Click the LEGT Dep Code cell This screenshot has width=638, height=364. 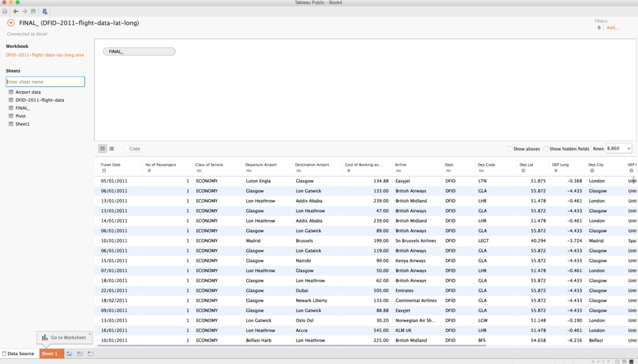click(x=484, y=241)
